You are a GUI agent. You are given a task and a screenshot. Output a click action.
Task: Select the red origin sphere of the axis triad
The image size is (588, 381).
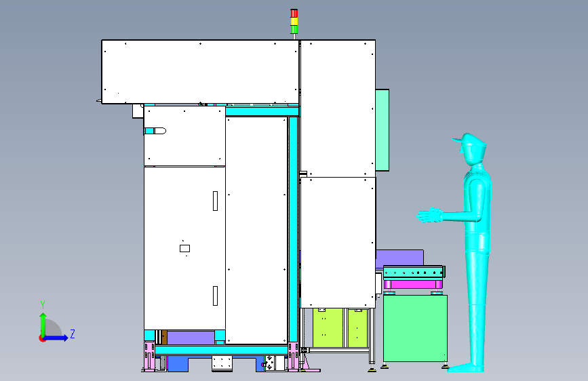pos(42,338)
